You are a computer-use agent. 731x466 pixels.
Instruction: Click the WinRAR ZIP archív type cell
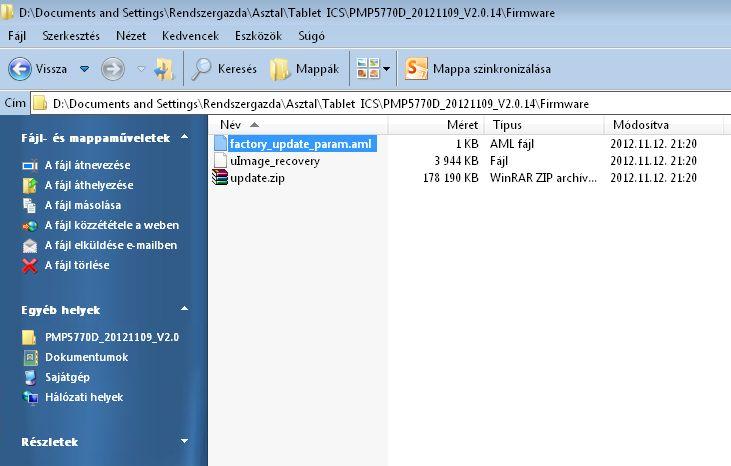(x=543, y=178)
